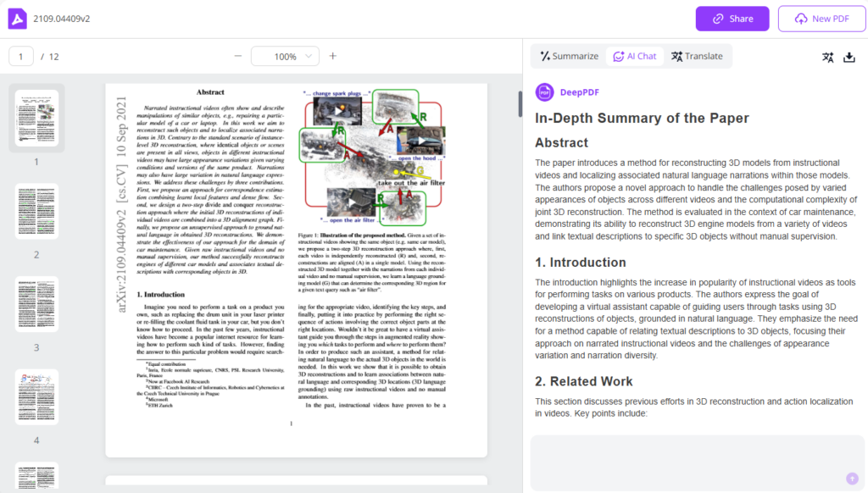Zoom in using the plus icon

point(333,56)
